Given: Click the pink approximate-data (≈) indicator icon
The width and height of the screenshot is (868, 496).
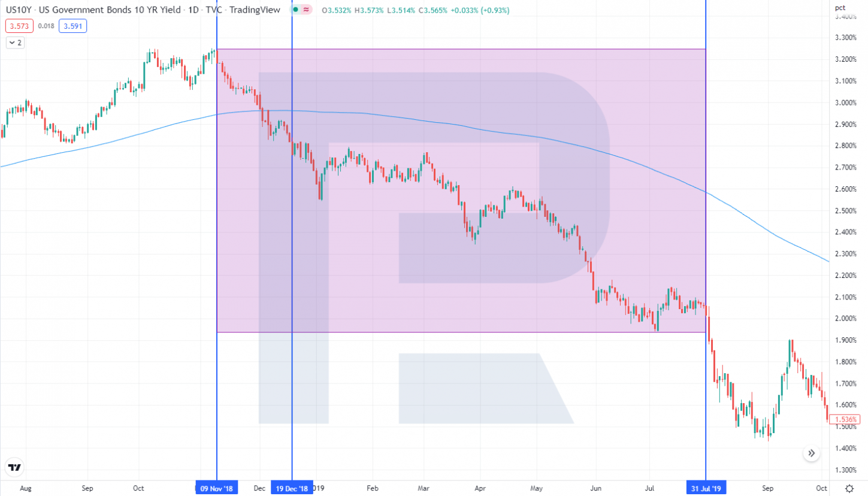Looking at the screenshot, I should [307, 10].
